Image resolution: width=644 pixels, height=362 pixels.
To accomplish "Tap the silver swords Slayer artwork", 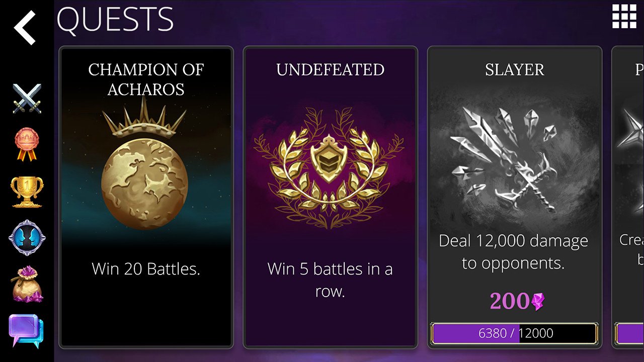I will [508, 158].
